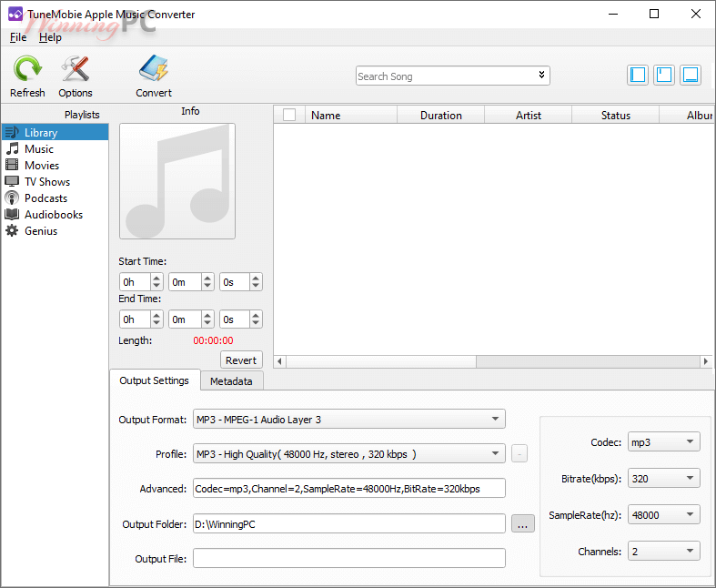Click the End Time seconds spinner

pyautogui.click(x=241, y=319)
